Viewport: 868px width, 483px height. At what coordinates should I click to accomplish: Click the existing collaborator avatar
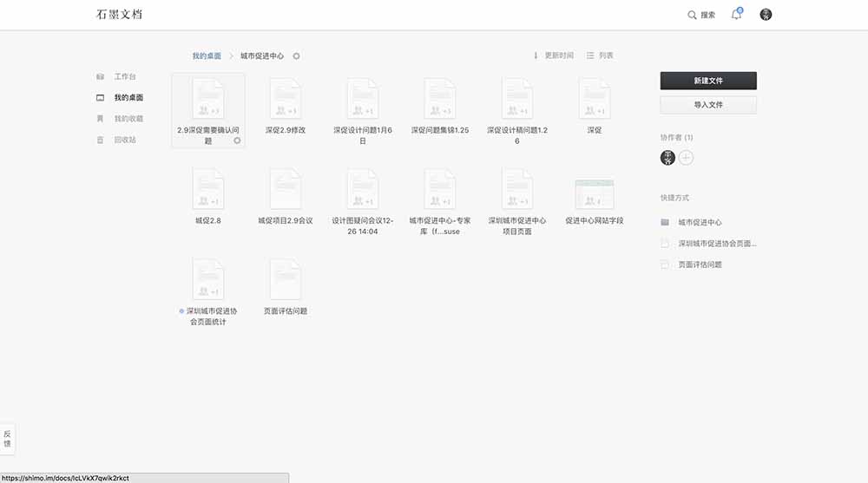pyautogui.click(x=667, y=157)
